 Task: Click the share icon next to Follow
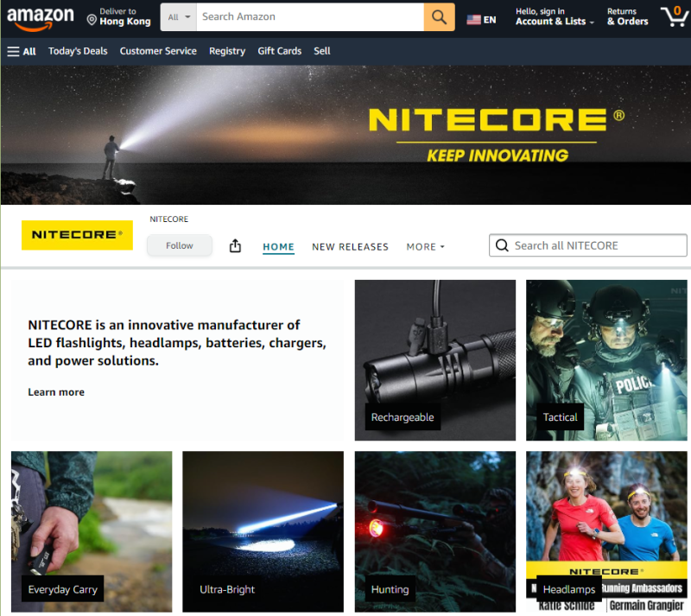click(x=235, y=246)
